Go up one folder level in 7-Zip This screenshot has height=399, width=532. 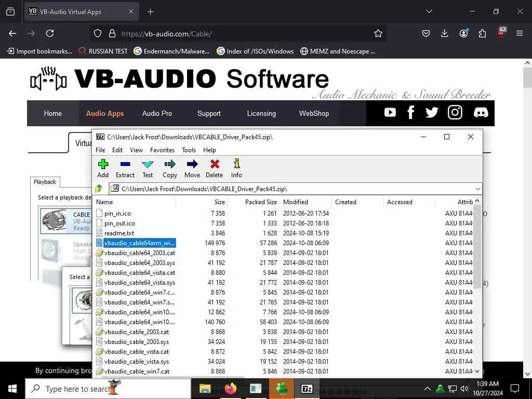99,188
